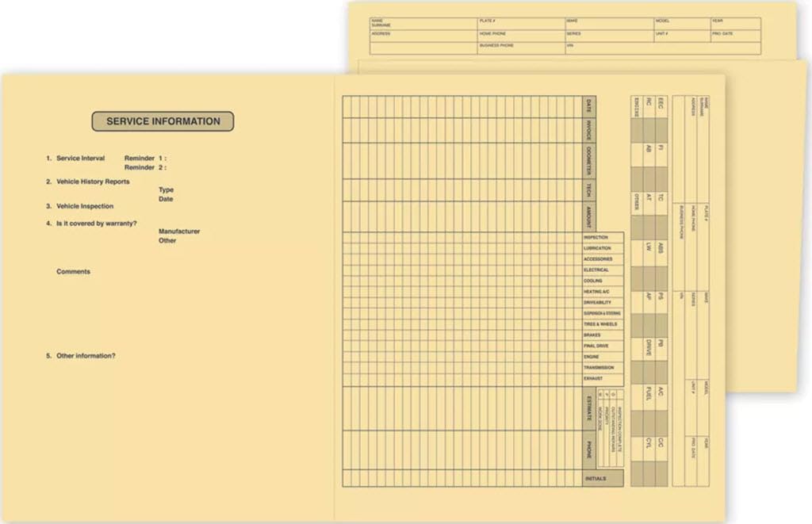The height and width of the screenshot is (524, 812).
Task: Click the rotated INVOICE column header
Action: (589, 131)
